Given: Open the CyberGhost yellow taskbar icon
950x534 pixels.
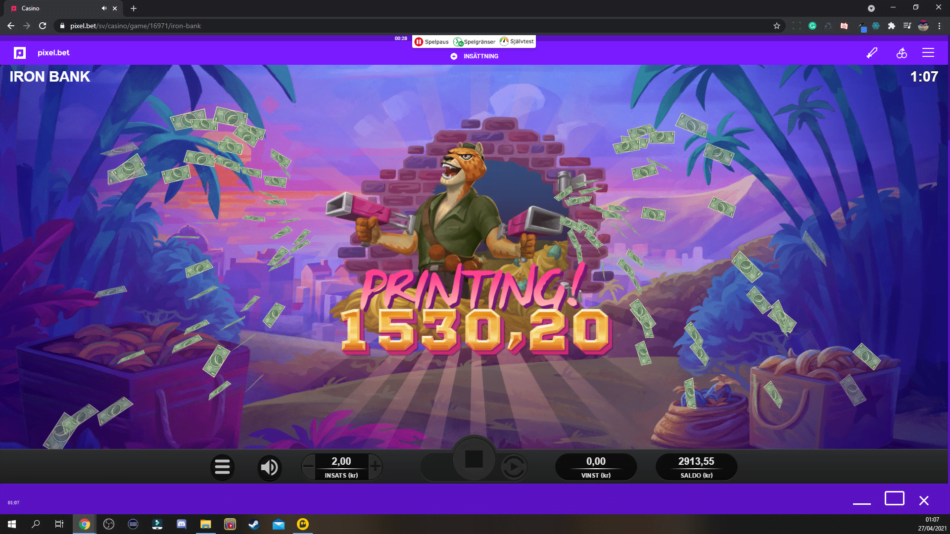Looking at the screenshot, I should click(302, 524).
